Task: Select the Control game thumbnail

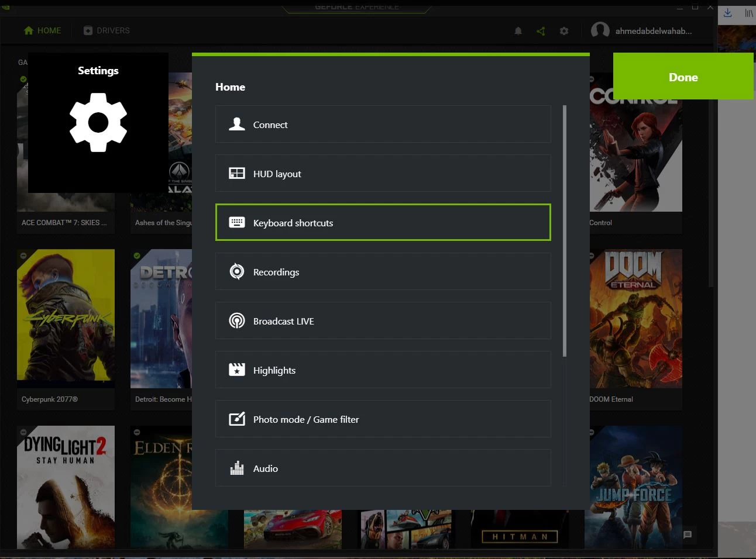Action: point(635,142)
